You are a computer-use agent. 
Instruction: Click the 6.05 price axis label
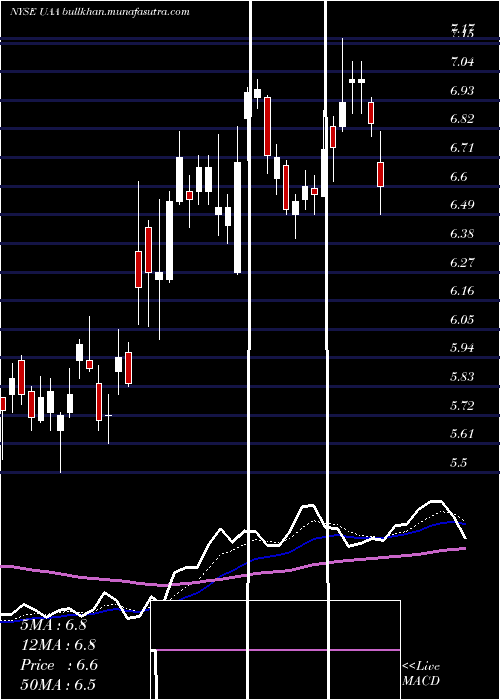point(462,320)
